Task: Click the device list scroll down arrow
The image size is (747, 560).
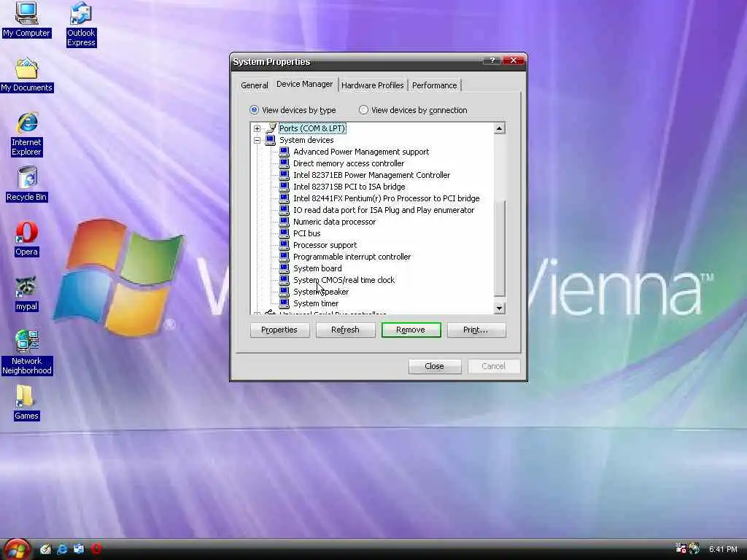Action: tap(499, 308)
